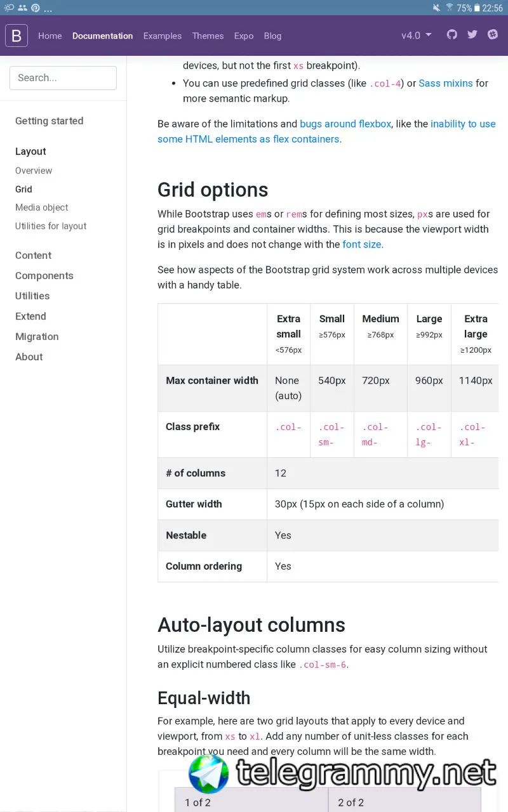Tap the Pinterest icon in status bar
The image size is (508, 812).
click(x=36, y=8)
